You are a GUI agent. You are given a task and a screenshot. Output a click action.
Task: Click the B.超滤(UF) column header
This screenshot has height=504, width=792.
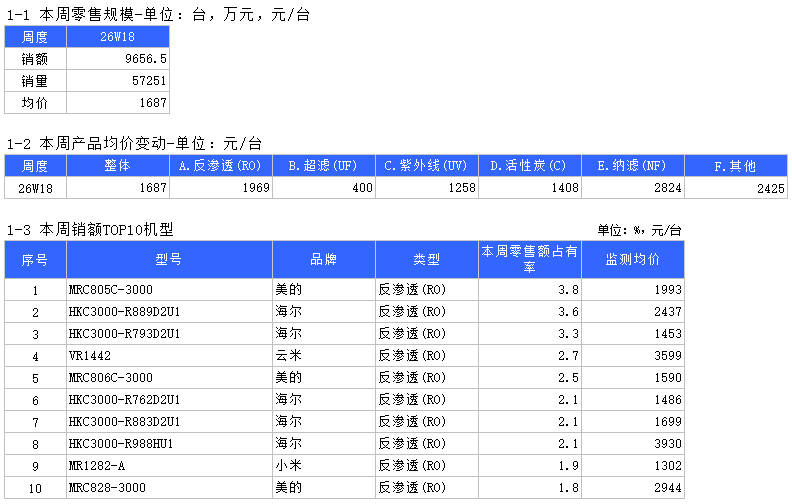323,166
